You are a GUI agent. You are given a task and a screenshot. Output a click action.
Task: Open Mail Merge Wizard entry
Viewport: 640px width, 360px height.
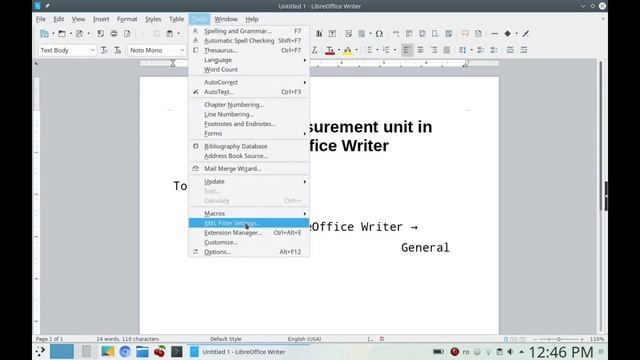point(249,169)
